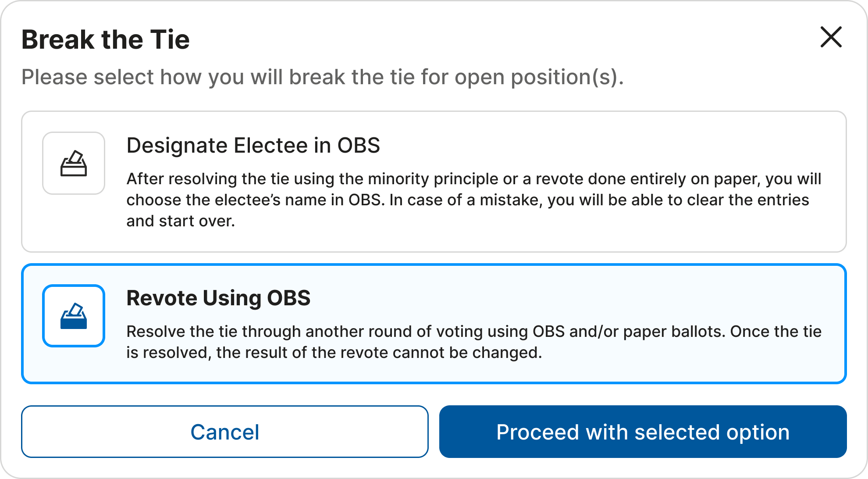Click the Break the Tie title

click(106, 39)
